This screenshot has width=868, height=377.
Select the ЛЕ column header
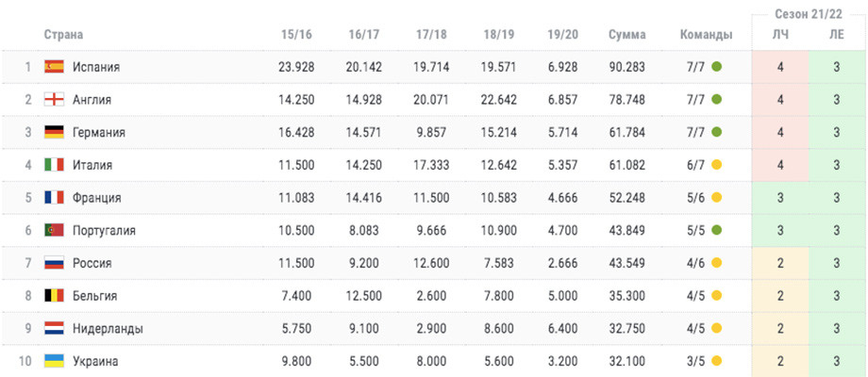tap(837, 34)
